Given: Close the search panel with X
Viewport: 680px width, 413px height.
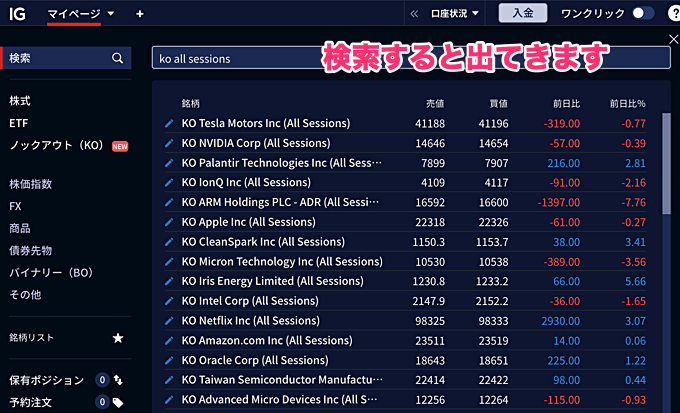Looking at the screenshot, I should [673, 39].
